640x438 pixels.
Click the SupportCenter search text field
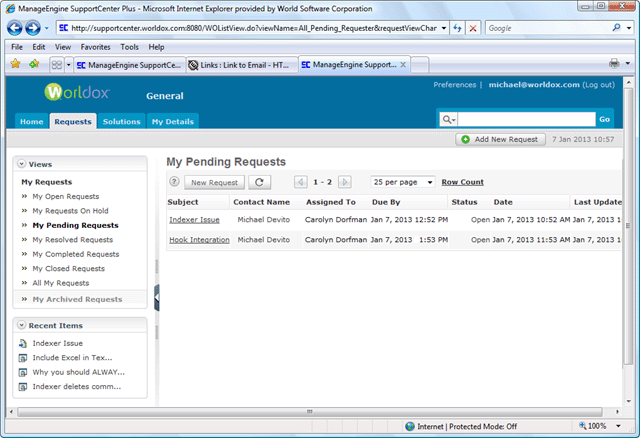[x=527, y=119]
